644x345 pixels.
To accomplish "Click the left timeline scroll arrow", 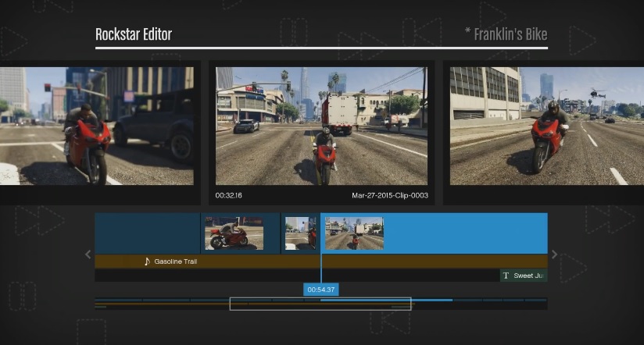I will point(88,254).
